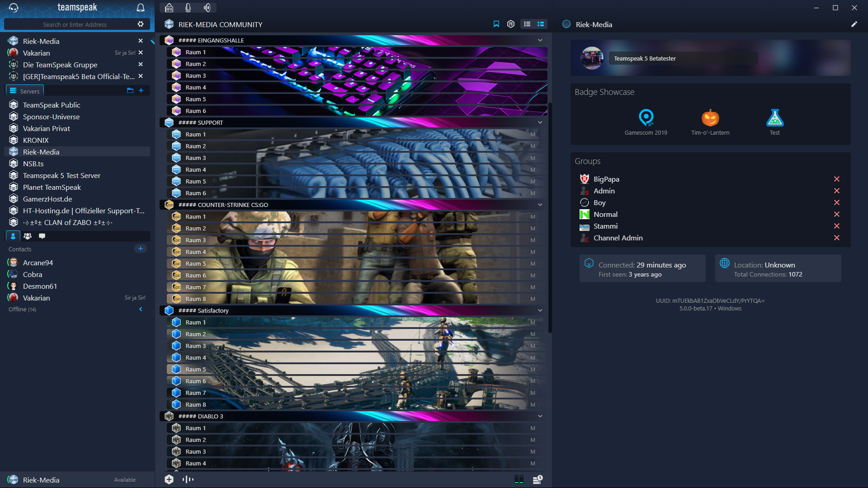Mute the speaker output icon
Image resolution: width=868 pixels, height=488 pixels.
pyautogui.click(x=207, y=8)
